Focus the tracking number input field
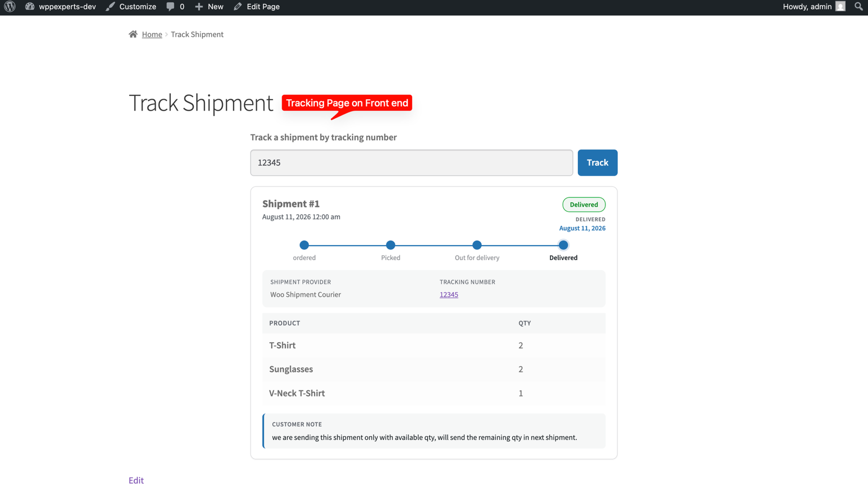This screenshot has width=868, height=489. click(x=411, y=163)
